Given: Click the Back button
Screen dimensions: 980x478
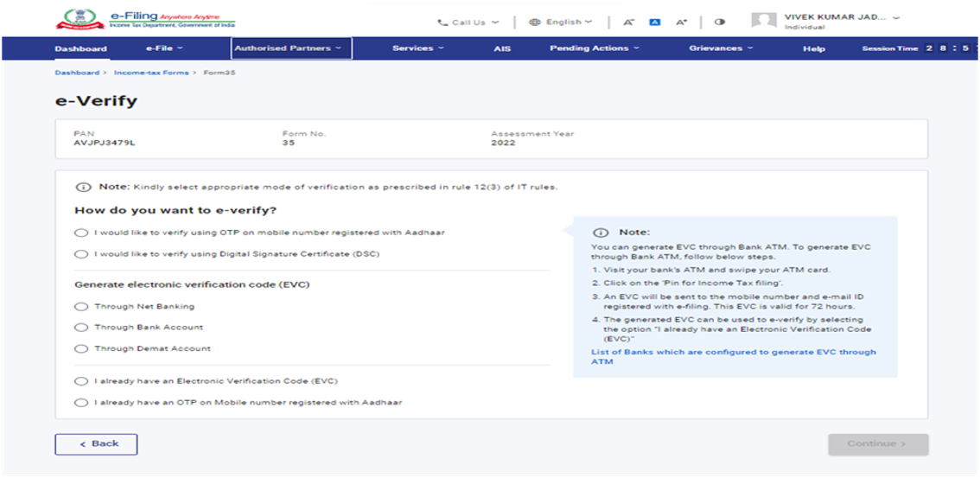Looking at the screenshot, I should (x=96, y=443).
